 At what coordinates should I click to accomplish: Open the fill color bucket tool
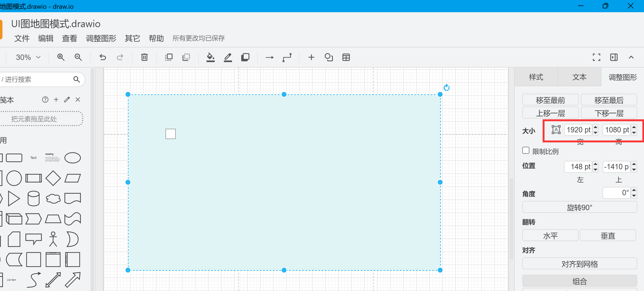tap(211, 57)
